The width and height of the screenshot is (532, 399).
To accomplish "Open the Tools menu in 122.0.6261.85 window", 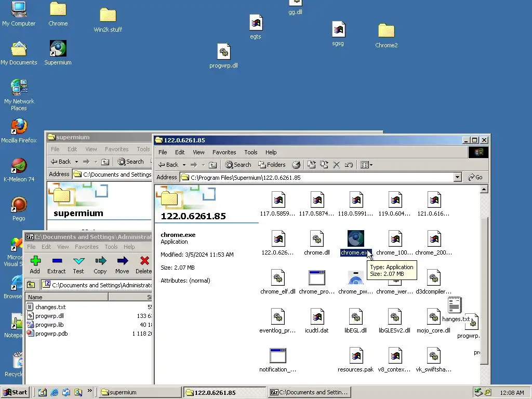I will click(251, 152).
